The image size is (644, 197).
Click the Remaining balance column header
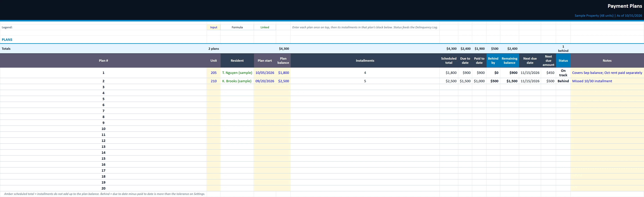[510, 61]
